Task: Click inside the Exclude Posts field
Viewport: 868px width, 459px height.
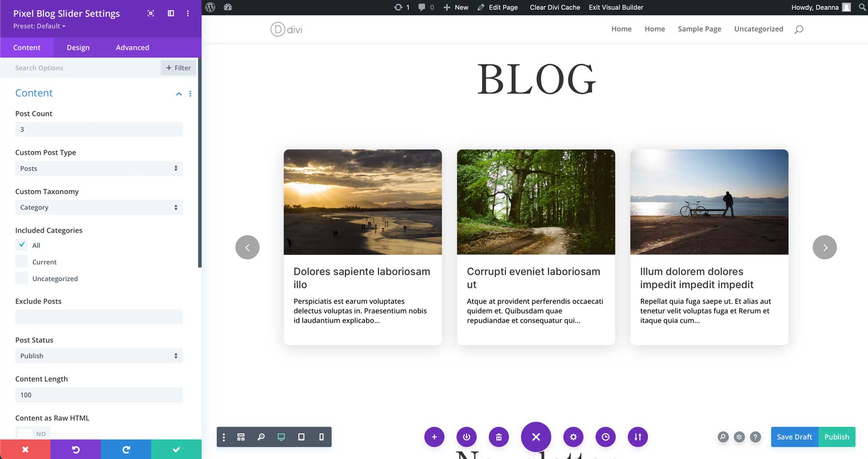Action: pyautogui.click(x=98, y=317)
